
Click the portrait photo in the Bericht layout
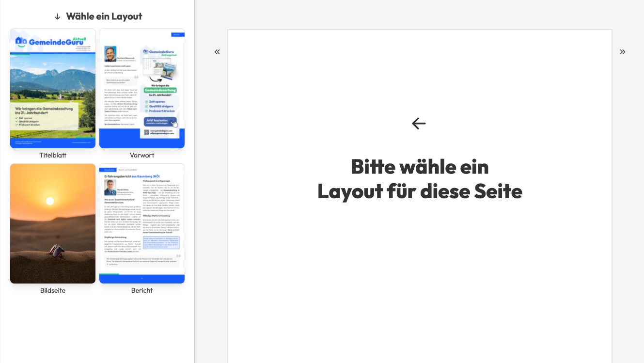click(x=110, y=188)
